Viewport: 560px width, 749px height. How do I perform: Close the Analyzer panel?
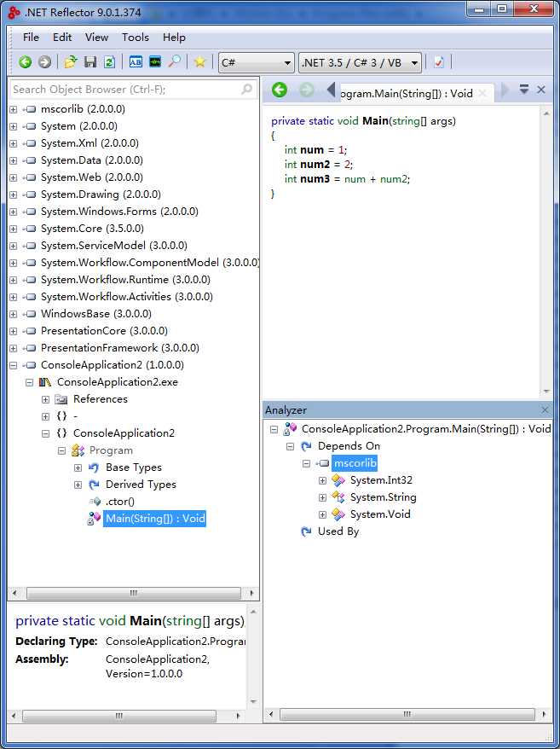pyautogui.click(x=545, y=409)
